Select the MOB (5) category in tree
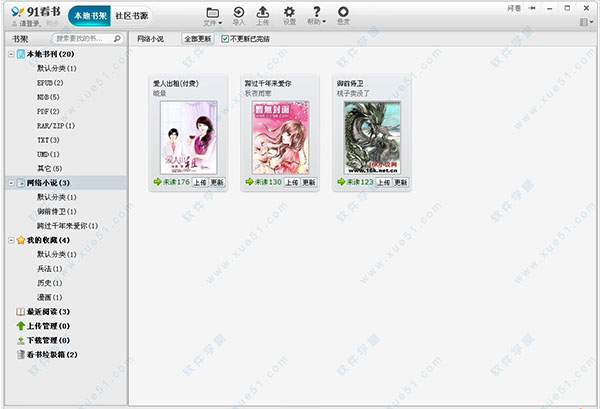This screenshot has width=600, height=409. pyautogui.click(x=48, y=97)
